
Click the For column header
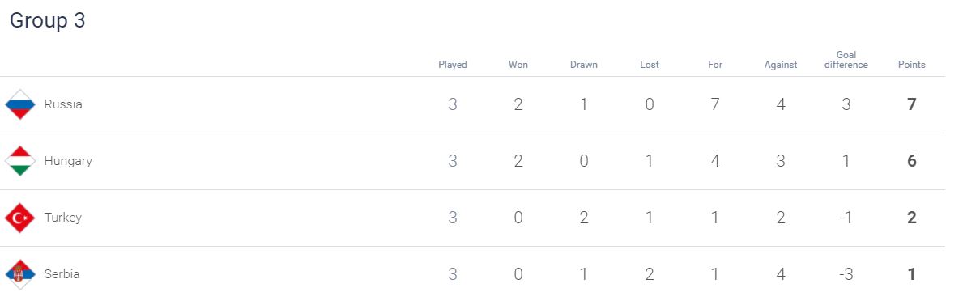click(715, 65)
